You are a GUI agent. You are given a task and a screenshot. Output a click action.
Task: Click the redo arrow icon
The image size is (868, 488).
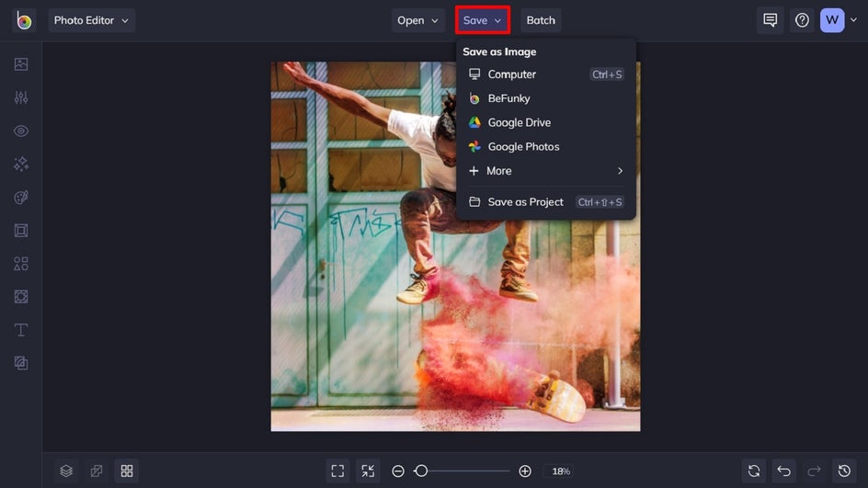815,471
